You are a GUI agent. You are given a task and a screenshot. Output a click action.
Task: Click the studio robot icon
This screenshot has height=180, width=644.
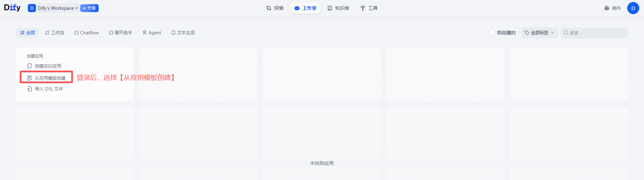click(297, 8)
